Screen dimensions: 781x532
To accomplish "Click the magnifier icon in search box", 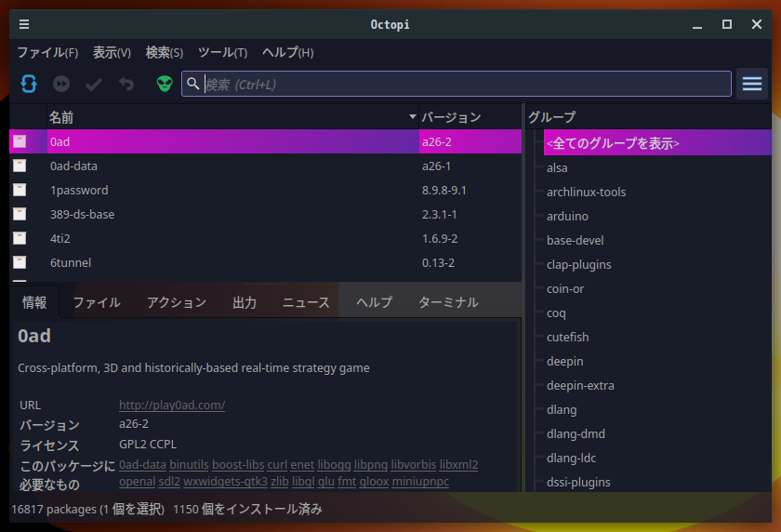I will coord(193,84).
